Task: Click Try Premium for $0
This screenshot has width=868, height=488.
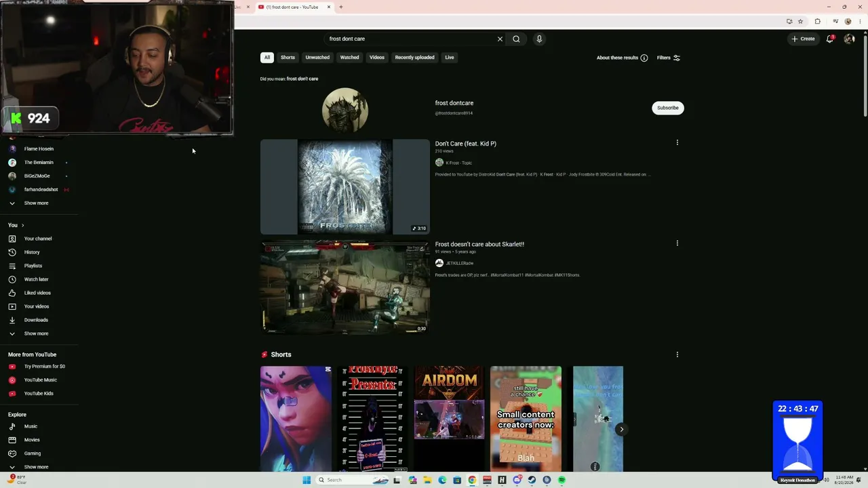Action: 45,366
